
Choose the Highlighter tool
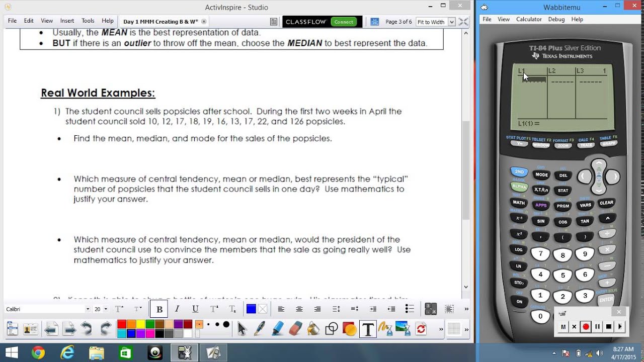[278, 329]
